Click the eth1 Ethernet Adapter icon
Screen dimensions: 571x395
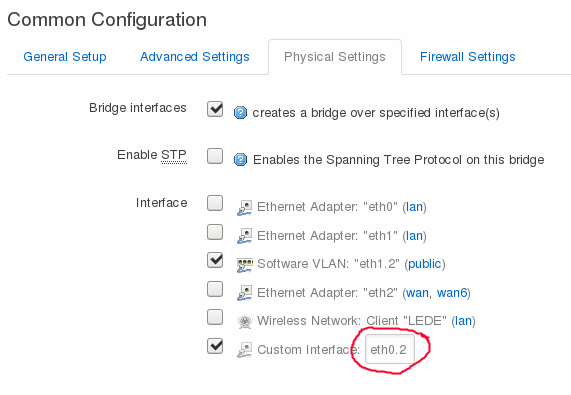pyautogui.click(x=245, y=236)
